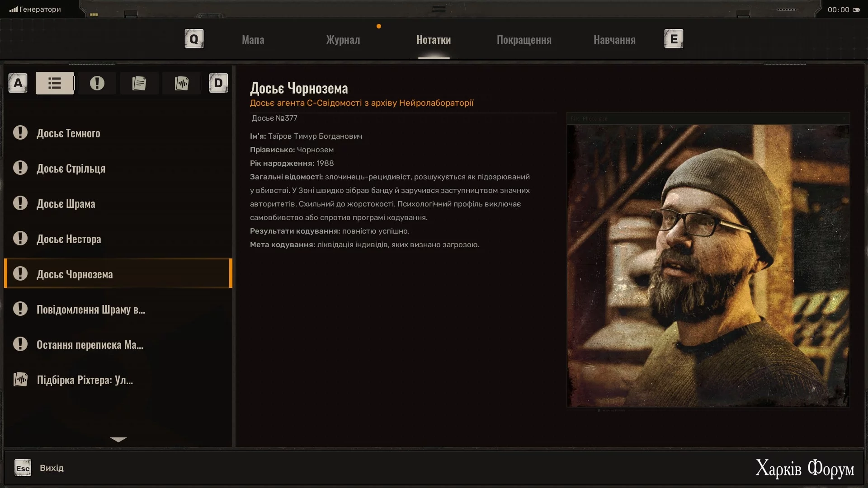The height and width of the screenshot is (488, 868).
Task: Filter notes by audio recording category icon
Action: pyautogui.click(x=181, y=83)
